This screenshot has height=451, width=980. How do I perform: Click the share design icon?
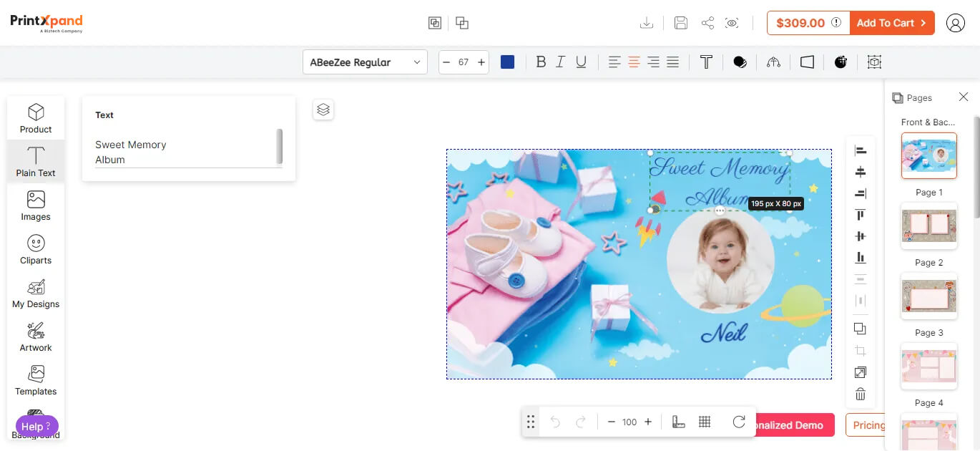point(707,23)
